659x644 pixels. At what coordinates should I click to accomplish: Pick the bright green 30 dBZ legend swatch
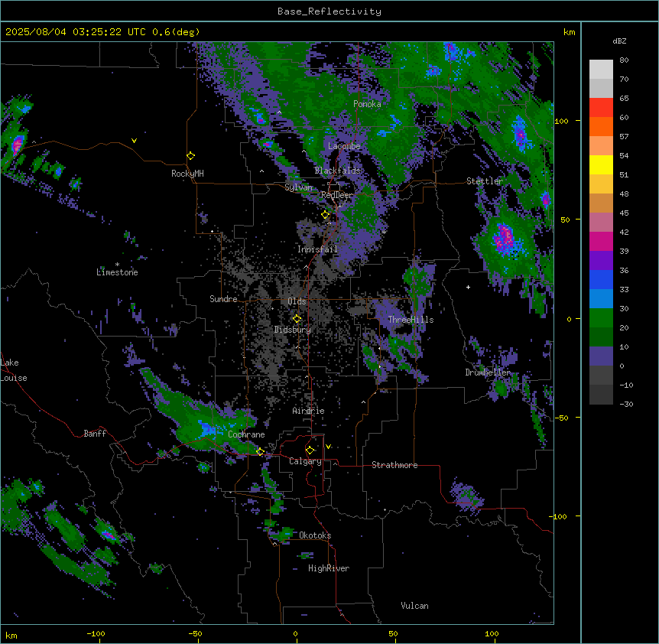601,318
